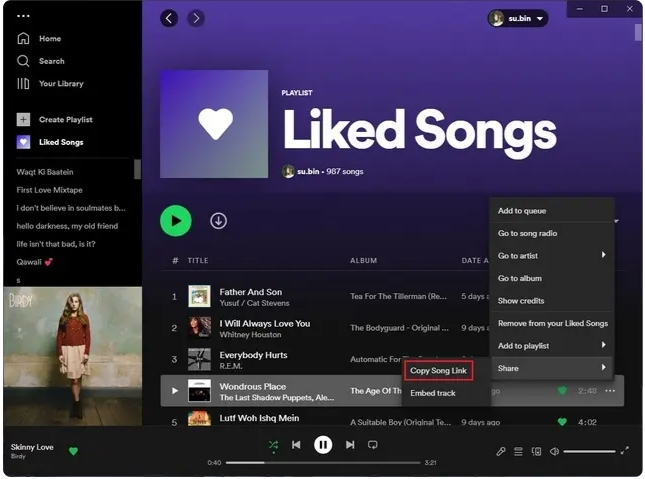Viewport: 645px width, 479px height.
Task: Navigate back with the left arrow
Action: 169,18
